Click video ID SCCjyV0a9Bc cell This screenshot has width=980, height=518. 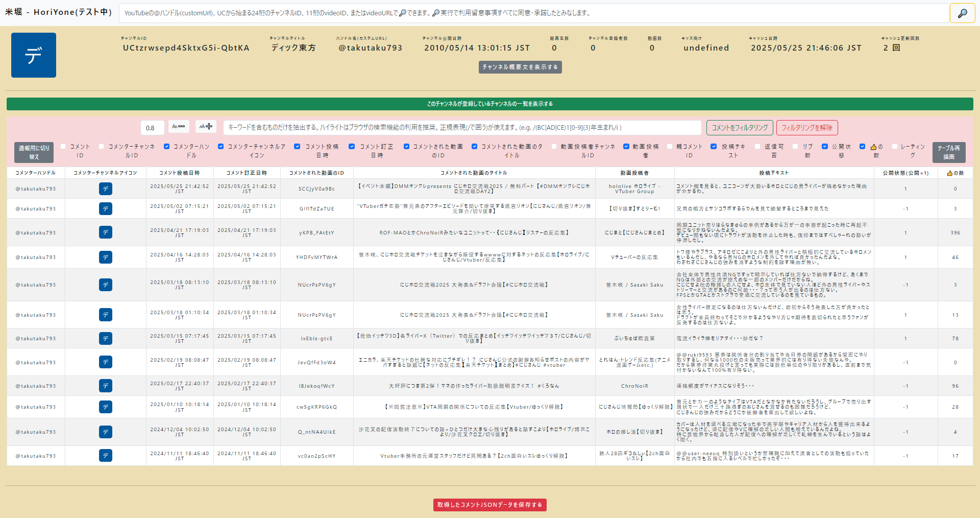click(317, 189)
